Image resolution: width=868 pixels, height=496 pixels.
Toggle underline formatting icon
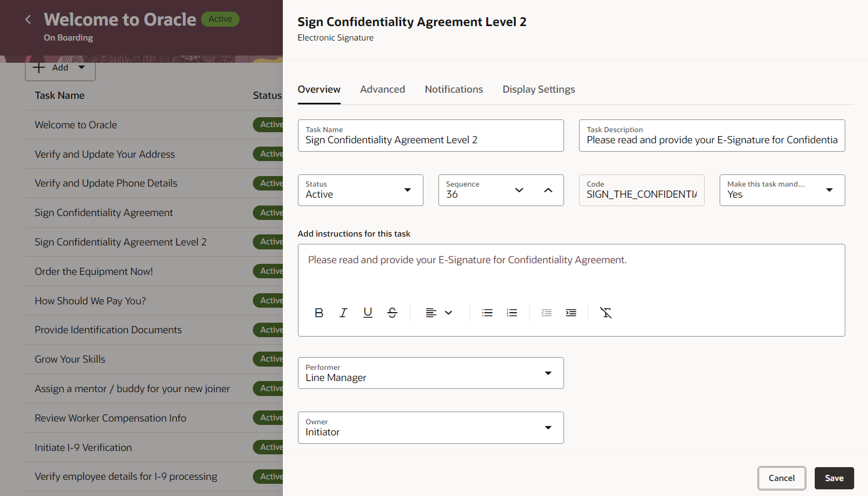click(x=368, y=313)
